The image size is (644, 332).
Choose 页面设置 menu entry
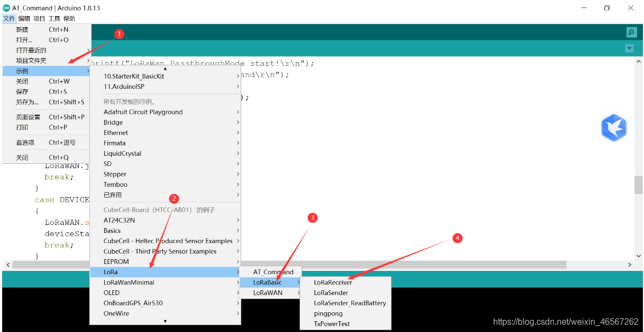tap(47, 117)
